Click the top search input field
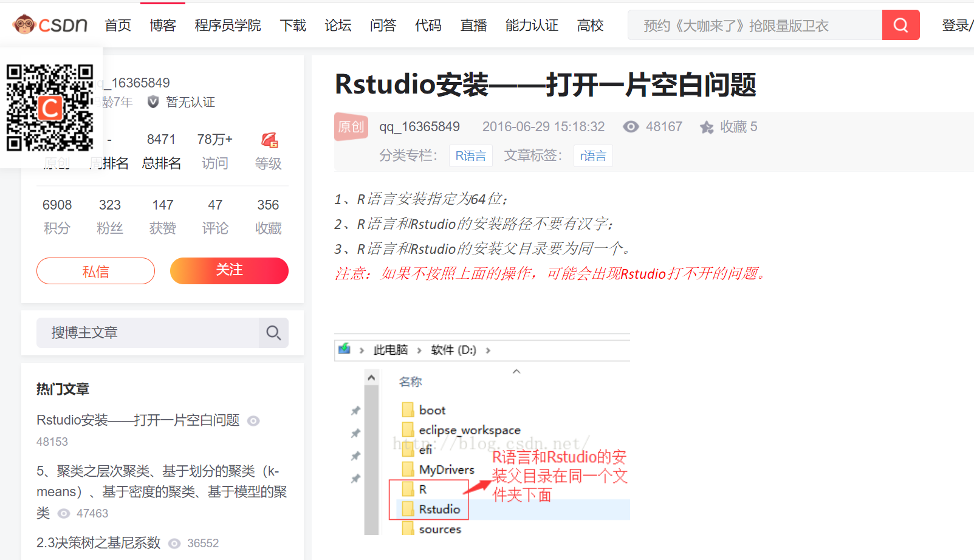 point(755,25)
